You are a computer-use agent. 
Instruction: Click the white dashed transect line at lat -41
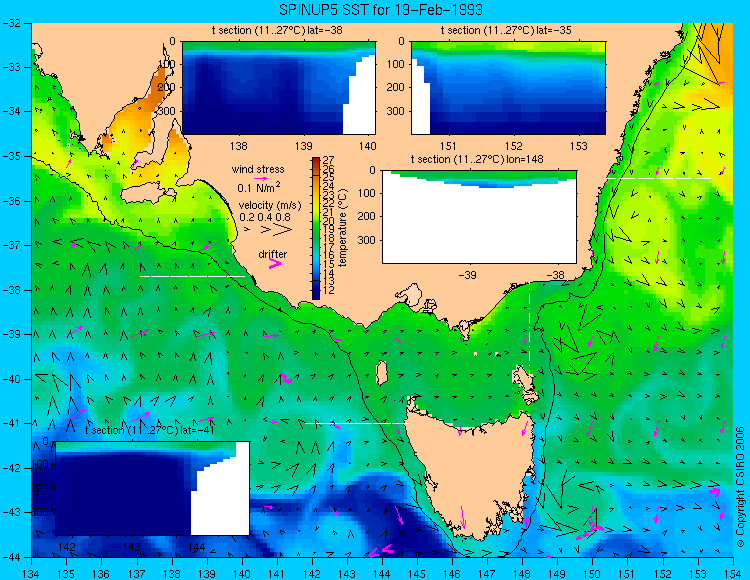coord(357,423)
